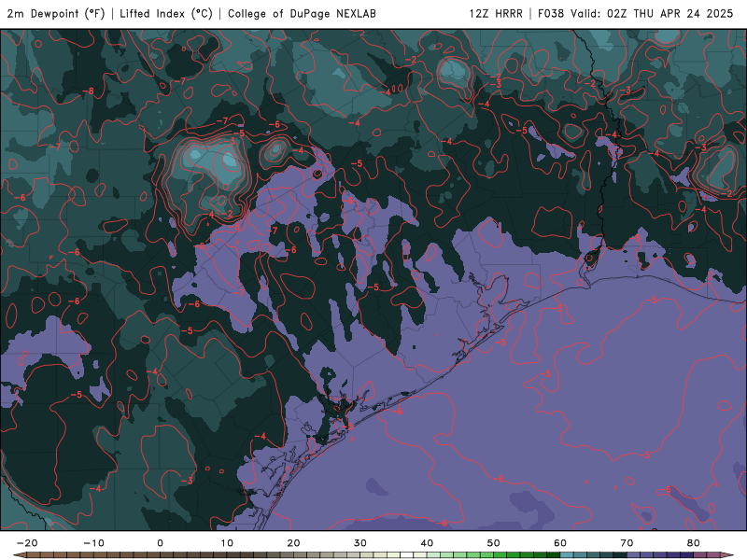Image resolution: width=747 pixels, height=560 pixels.
Task: Click the 70 tick label on color bar
Action: click(627, 543)
